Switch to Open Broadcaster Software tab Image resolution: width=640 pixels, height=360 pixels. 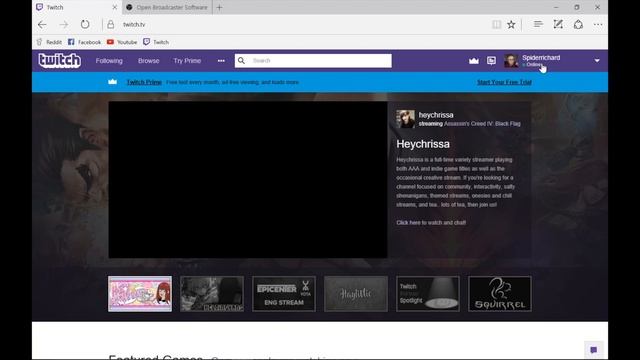pos(167,7)
